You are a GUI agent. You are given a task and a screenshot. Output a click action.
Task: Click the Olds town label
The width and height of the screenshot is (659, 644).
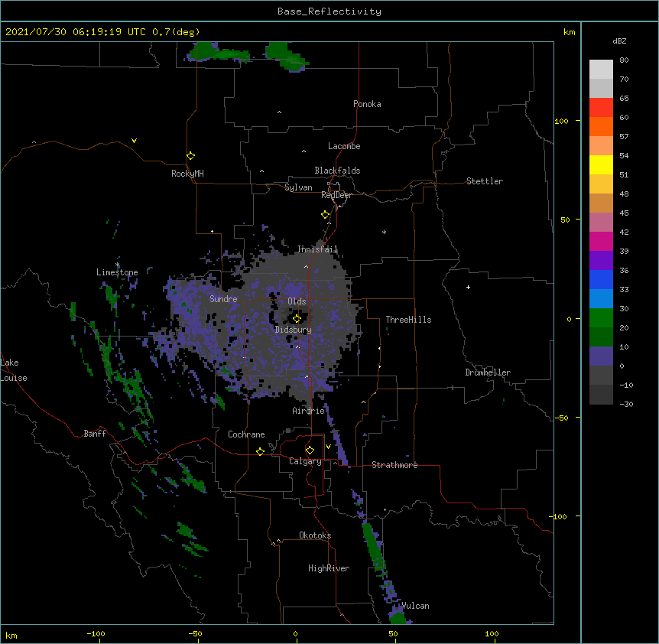297,301
